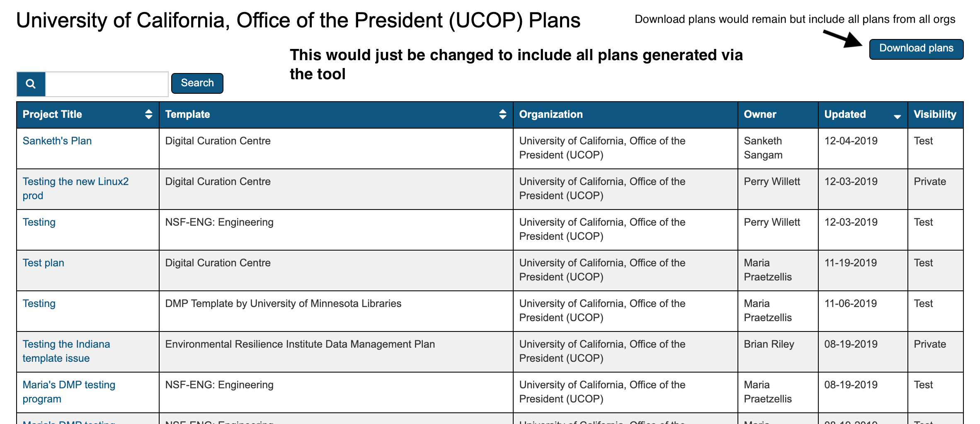Open the Testing the new Linux2 prod plan
This screenshot has height=424, width=980.
[75, 188]
